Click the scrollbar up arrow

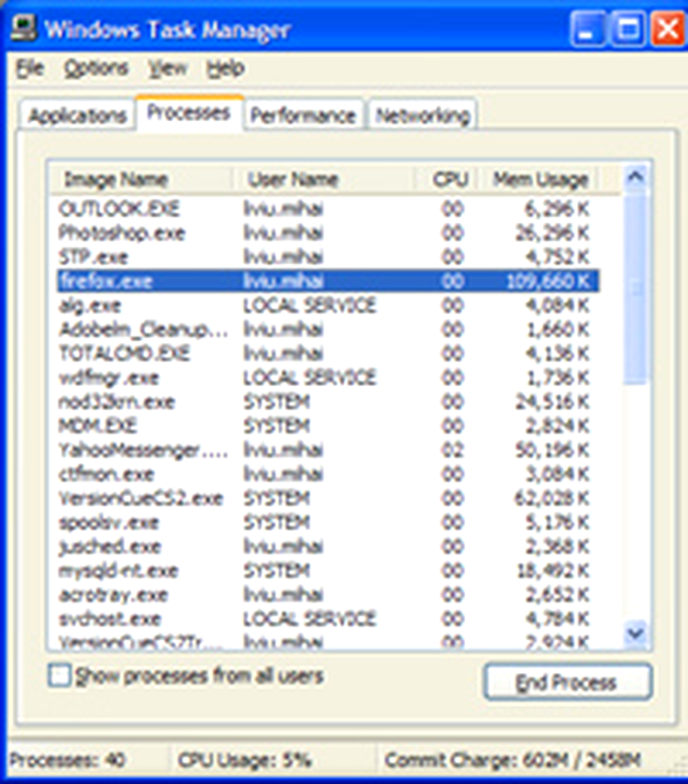click(636, 177)
